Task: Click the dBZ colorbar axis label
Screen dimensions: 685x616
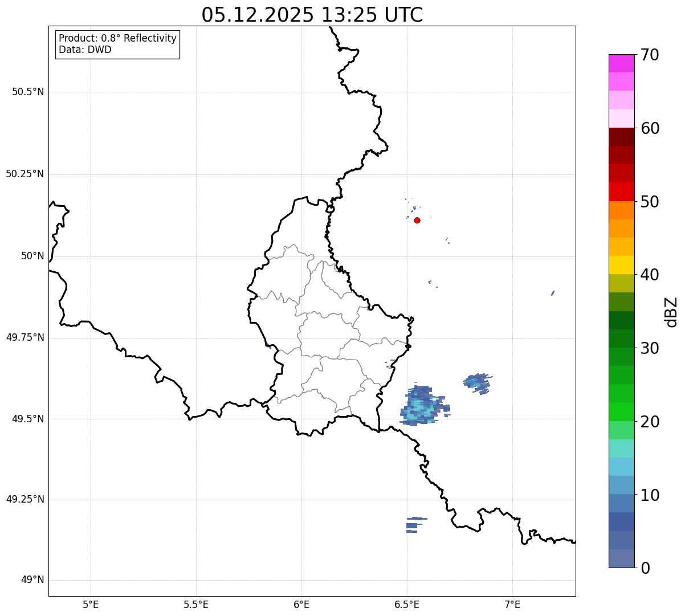Action: (671, 312)
